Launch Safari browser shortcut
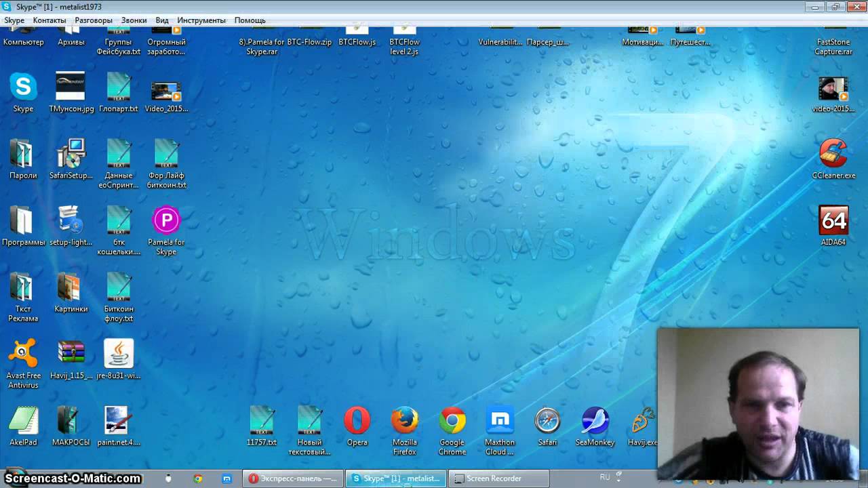868x488 pixels. pyautogui.click(x=547, y=426)
